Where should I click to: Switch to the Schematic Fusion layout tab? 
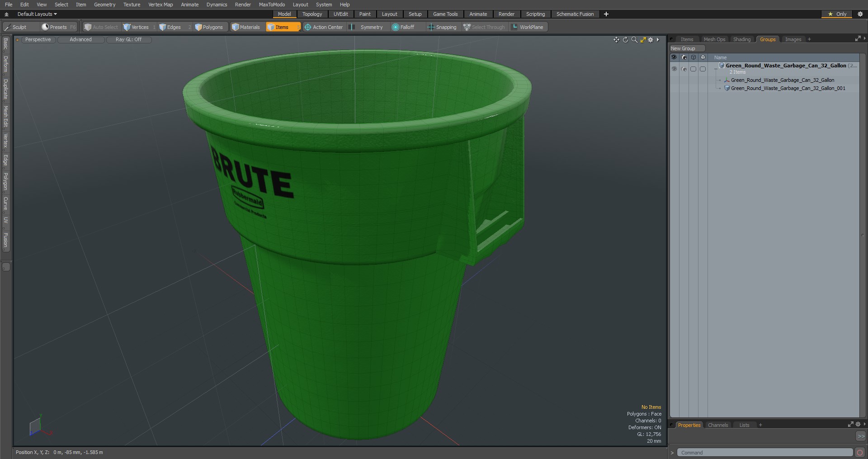575,14
